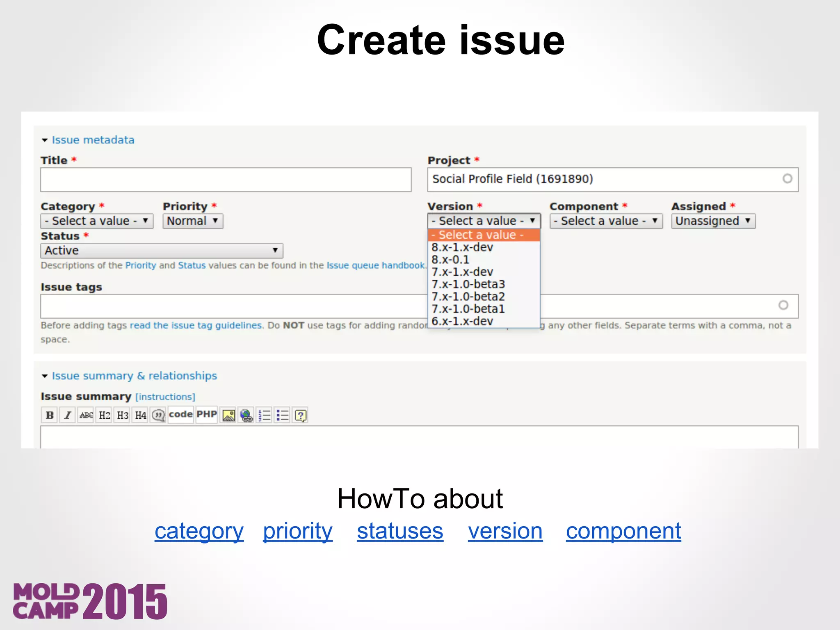Screen dimensions: 840x630
Task: Open the issue tag guidelines link
Action: click(196, 325)
